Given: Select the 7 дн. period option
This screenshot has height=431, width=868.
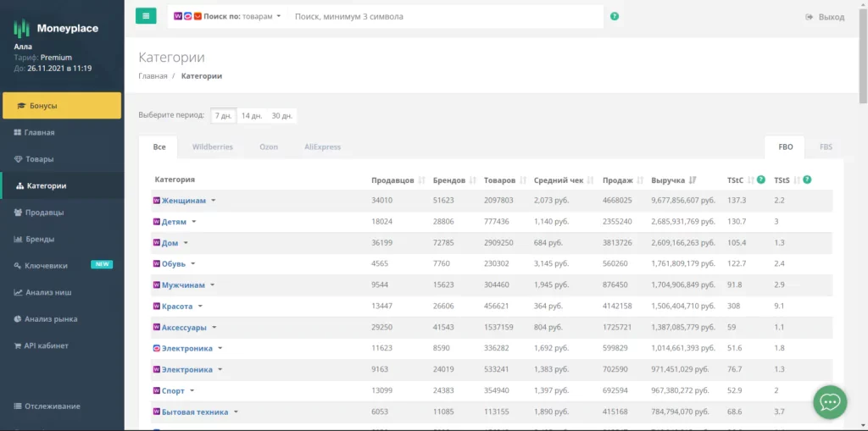Looking at the screenshot, I should point(224,116).
